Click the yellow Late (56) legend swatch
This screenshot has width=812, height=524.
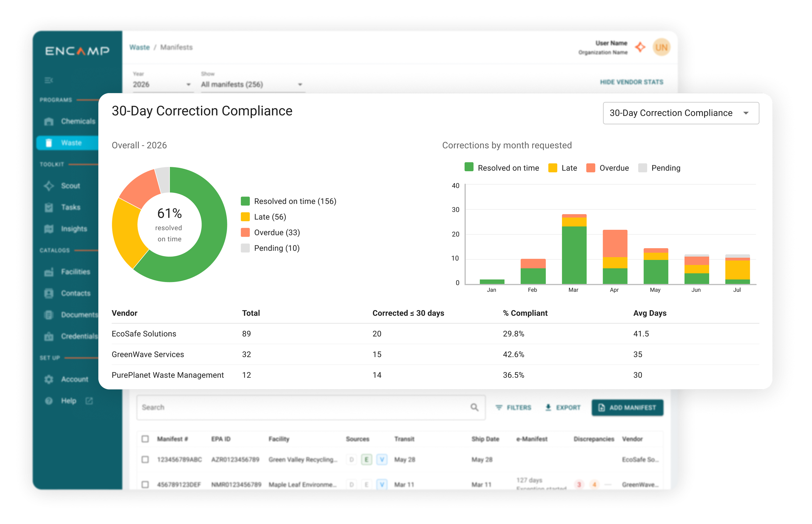point(245,217)
